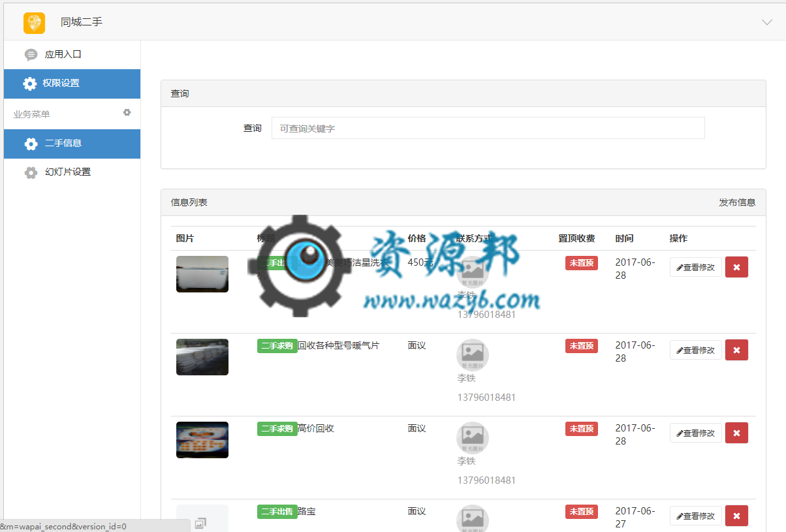Select 权限设置 menu item
786x532 pixels.
coord(72,84)
